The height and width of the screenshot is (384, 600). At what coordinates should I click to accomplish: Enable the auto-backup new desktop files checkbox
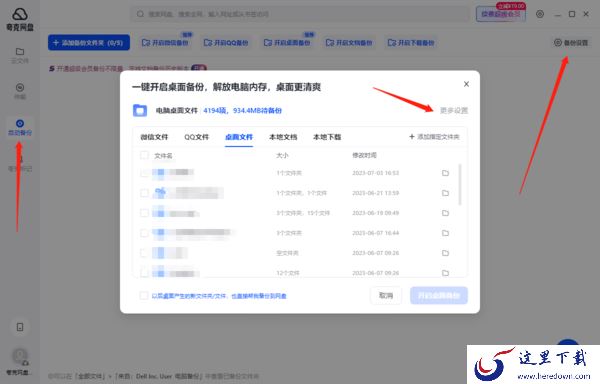click(x=144, y=295)
